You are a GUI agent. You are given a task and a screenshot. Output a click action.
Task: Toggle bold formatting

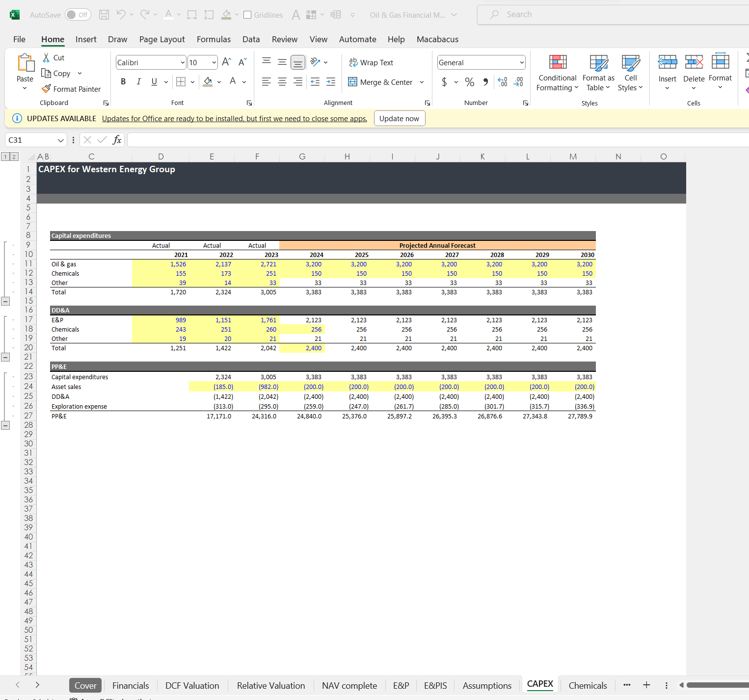(123, 81)
